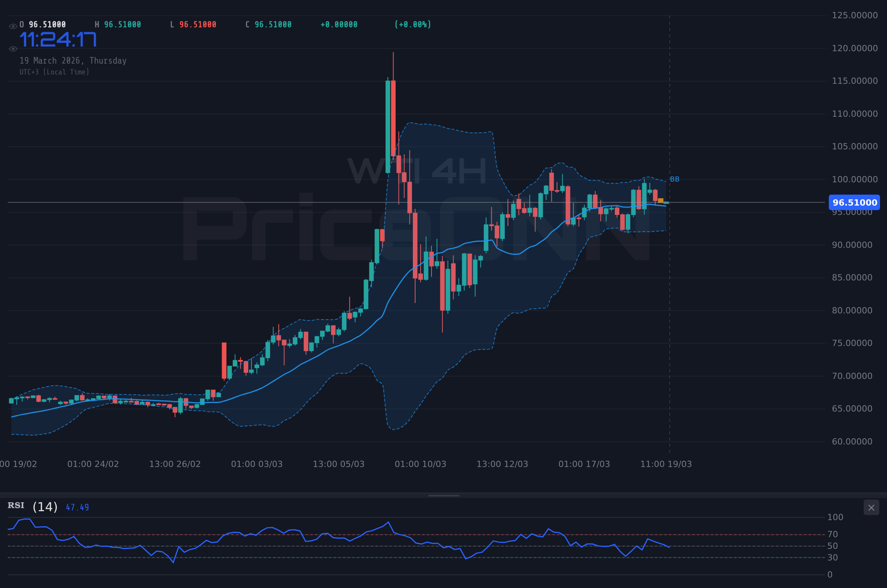Click the RSI 70 level label

point(833,534)
